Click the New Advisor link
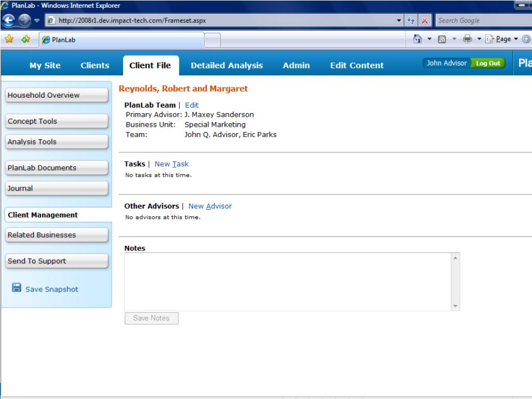 [x=210, y=206]
